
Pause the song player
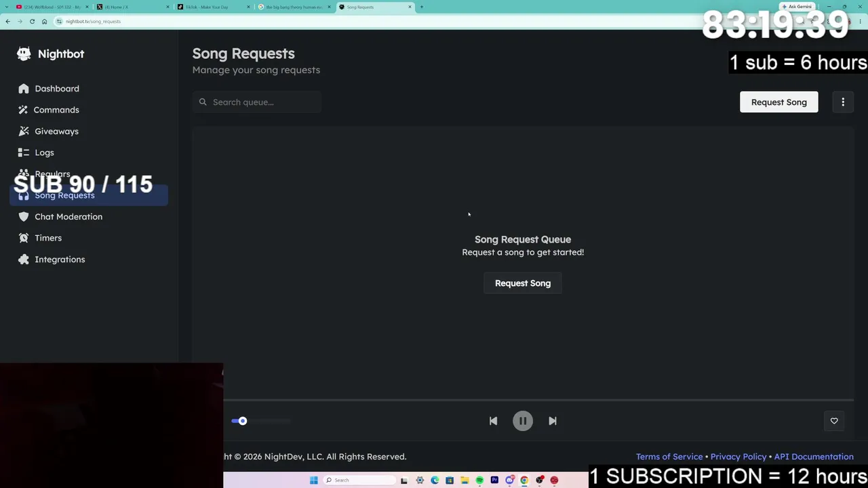pyautogui.click(x=523, y=421)
